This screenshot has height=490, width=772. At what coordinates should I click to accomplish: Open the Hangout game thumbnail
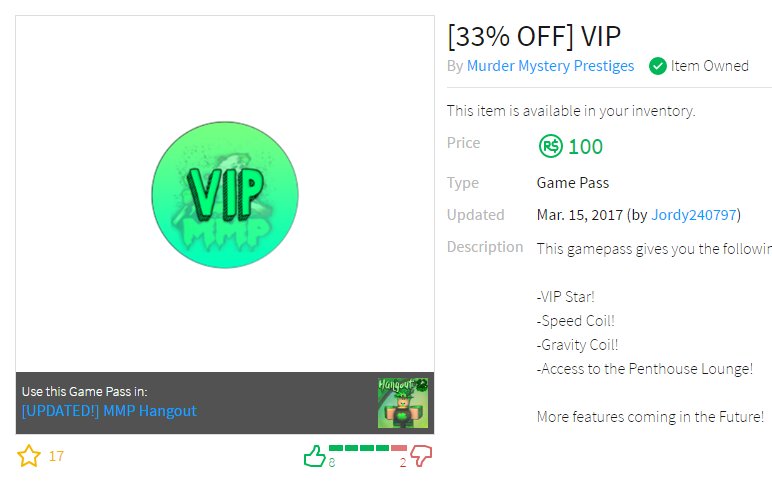pyautogui.click(x=403, y=403)
